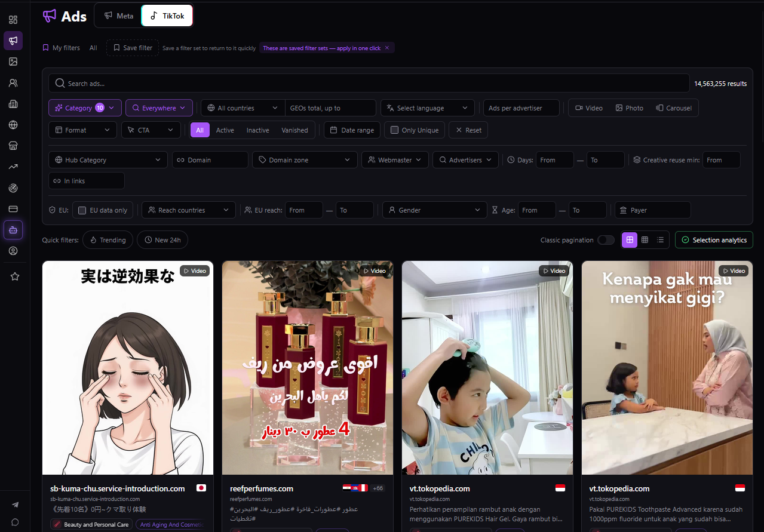Screen dimensions: 764x532
Task: Check the EU data only checkbox
Action: coord(82,210)
